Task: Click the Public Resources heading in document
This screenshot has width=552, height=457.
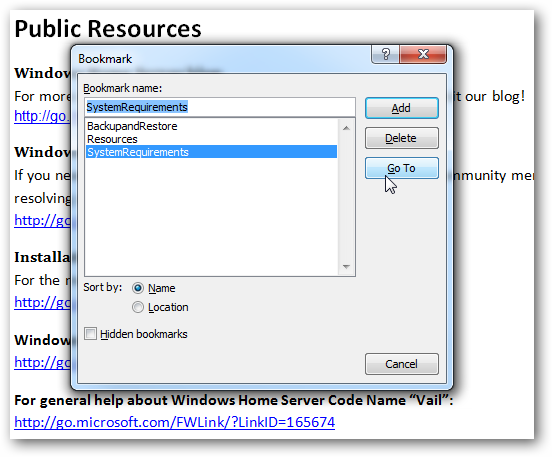Action: coord(108,29)
